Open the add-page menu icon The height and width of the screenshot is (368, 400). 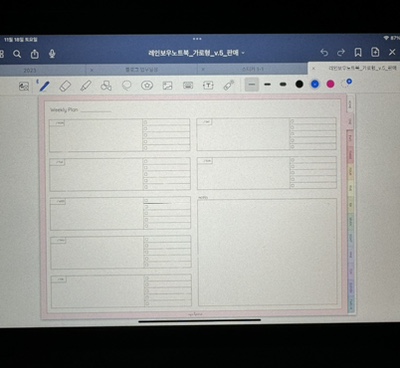(375, 52)
